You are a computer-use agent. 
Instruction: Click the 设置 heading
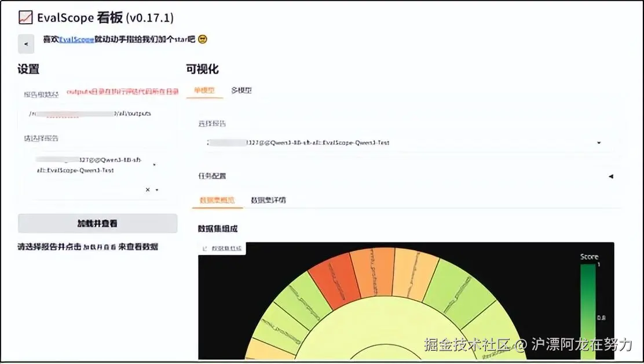28,69
